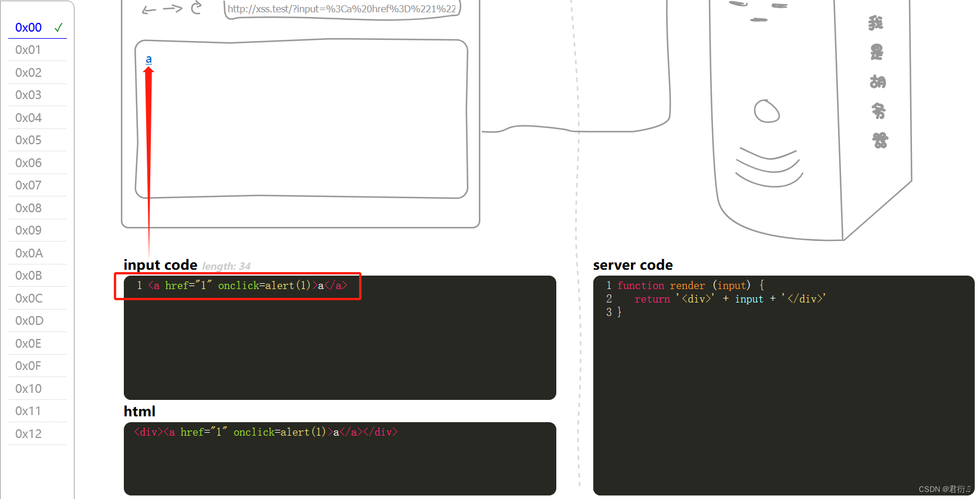Choose level 0x0C

point(29,298)
